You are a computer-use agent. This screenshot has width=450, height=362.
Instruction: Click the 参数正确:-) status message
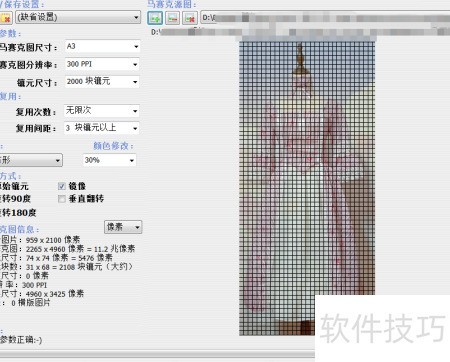click(x=21, y=340)
